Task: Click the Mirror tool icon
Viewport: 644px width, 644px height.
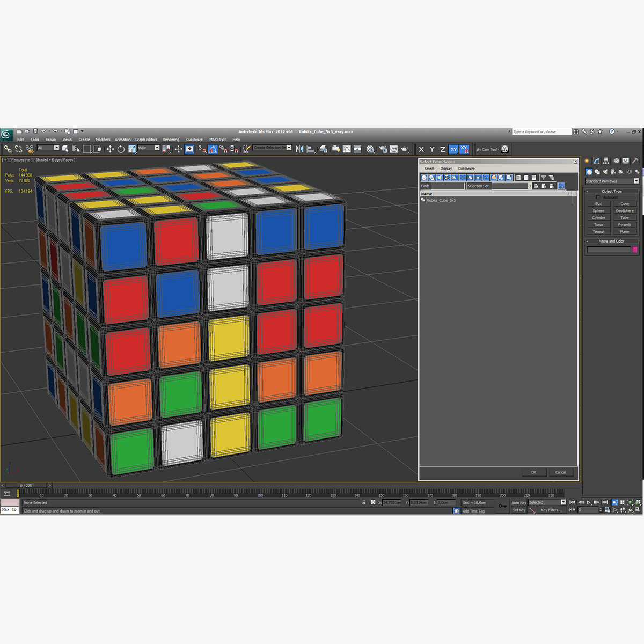Action: pos(300,149)
